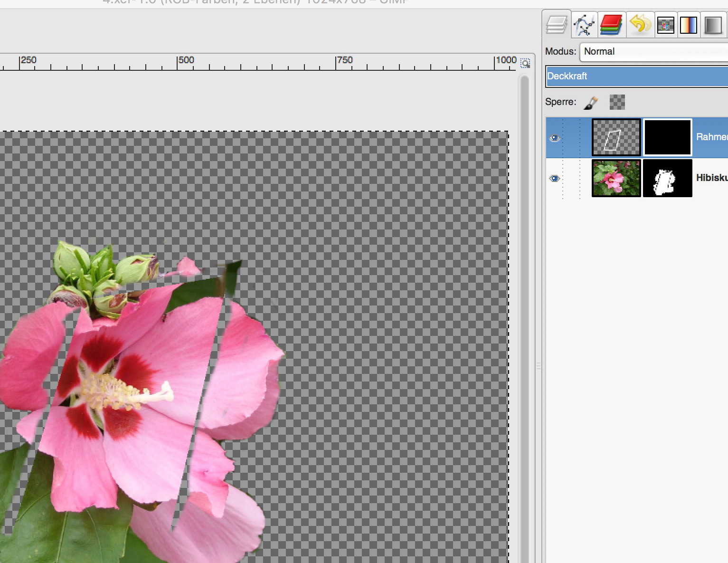The height and width of the screenshot is (563, 728).
Task: Click the Hibiskus layer name
Action: point(711,178)
